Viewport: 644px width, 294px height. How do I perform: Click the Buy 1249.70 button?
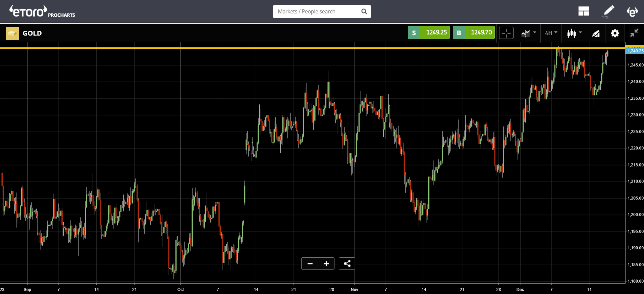474,33
